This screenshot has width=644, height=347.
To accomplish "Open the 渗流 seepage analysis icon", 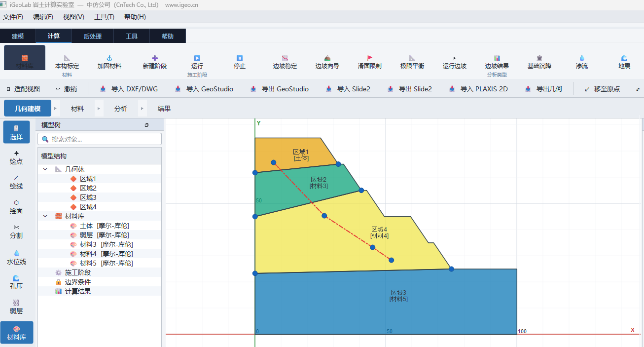I will click(x=582, y=58).
